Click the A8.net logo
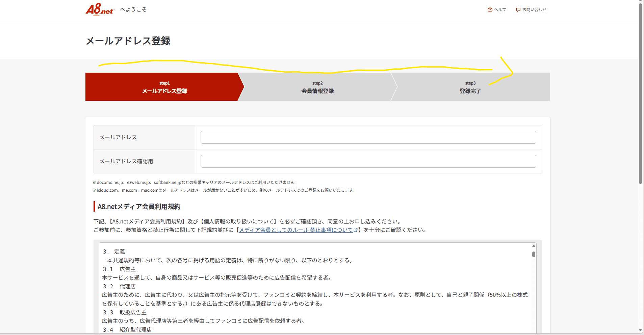The height and width of the screenshot is (335, 644). [100, 9]
